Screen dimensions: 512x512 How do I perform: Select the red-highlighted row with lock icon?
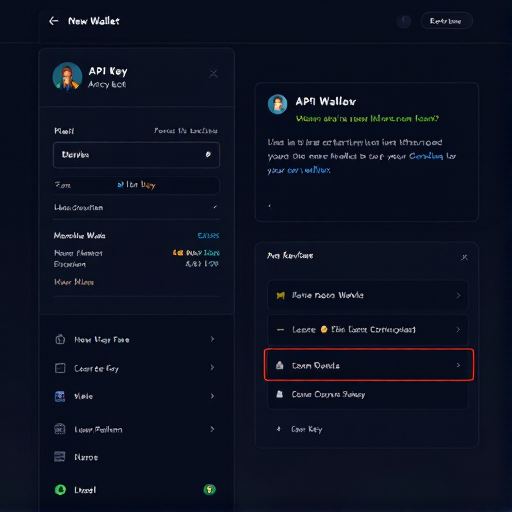(369, 365)
